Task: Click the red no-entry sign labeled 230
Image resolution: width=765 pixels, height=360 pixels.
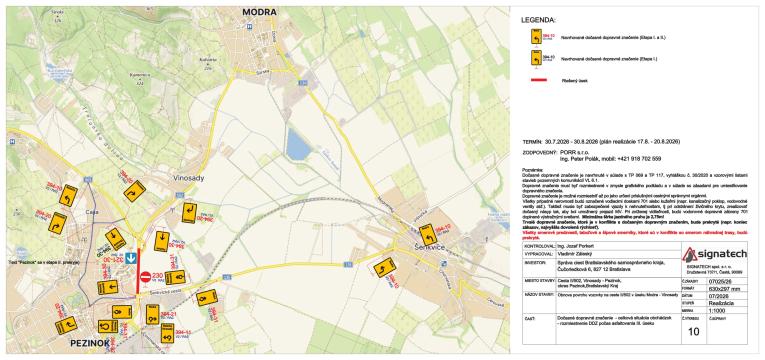Action: 145,277
